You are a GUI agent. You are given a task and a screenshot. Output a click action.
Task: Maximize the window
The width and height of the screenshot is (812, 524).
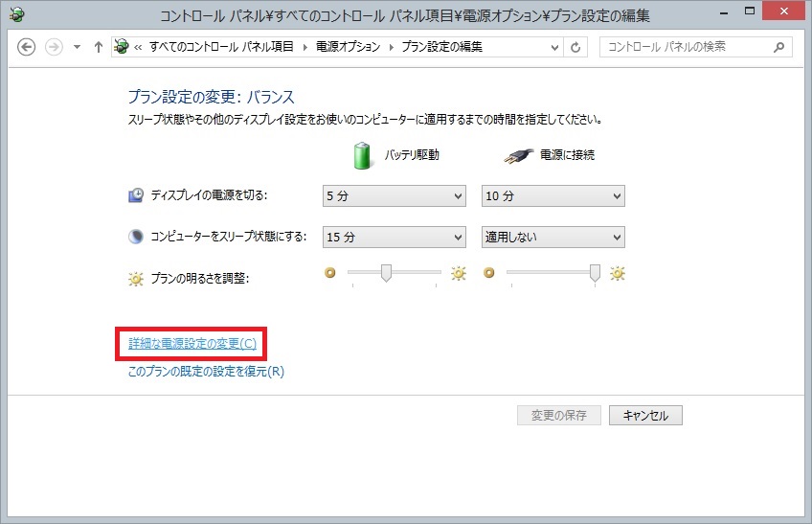(750, 11)
